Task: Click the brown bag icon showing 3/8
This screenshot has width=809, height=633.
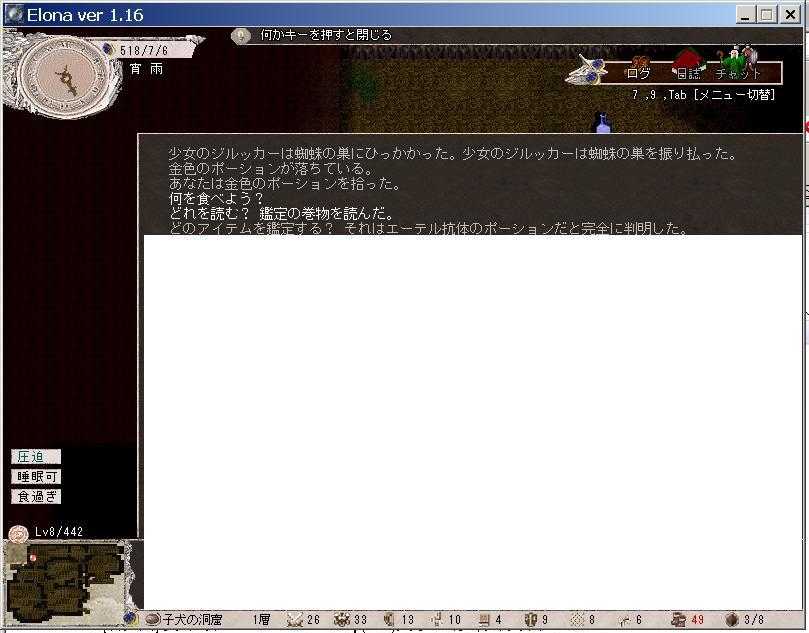Action: [732, 619]
